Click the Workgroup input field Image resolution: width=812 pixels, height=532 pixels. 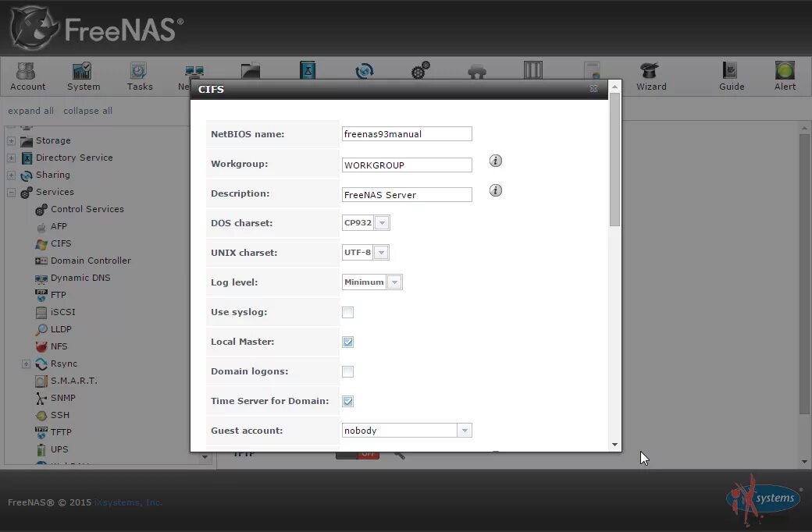pyautogui.click(x=407, y=165)
